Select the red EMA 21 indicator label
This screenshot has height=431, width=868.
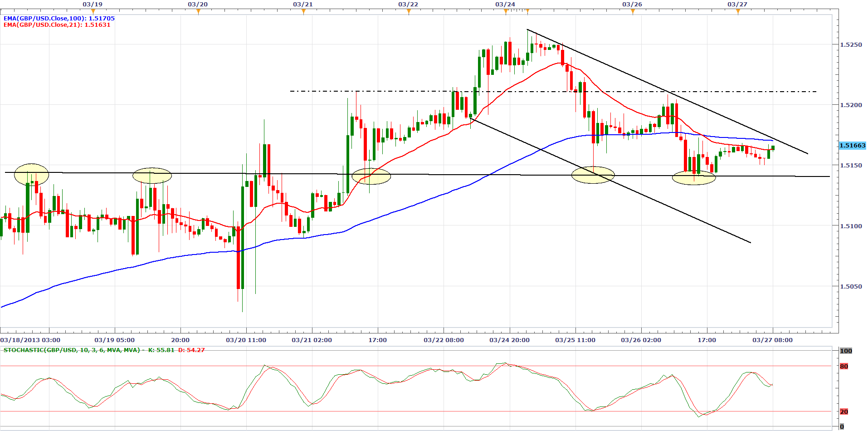[x=57, y=25]
